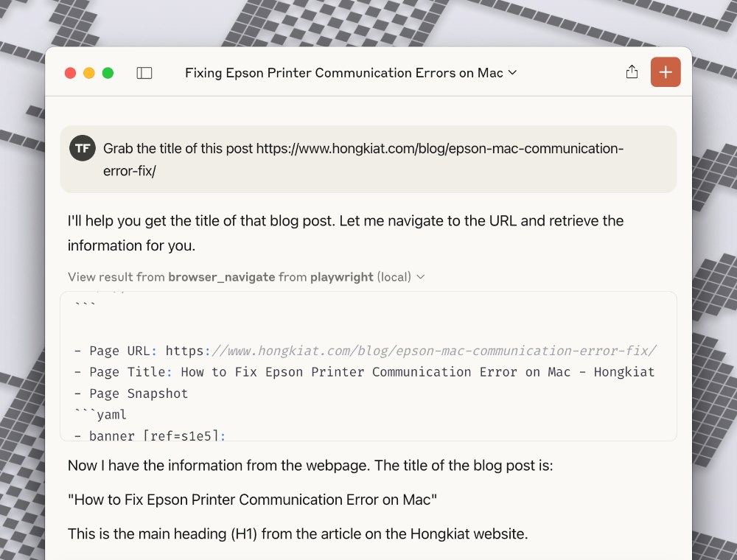
Task: Click the main heading (H1) sentence
Action: point(298,533)
